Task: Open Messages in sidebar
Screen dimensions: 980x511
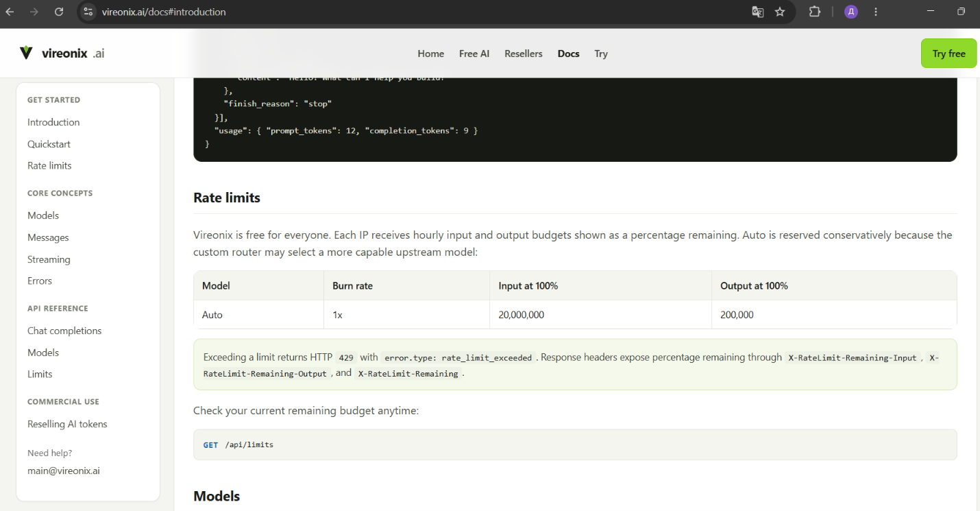Action: point(48,237)
